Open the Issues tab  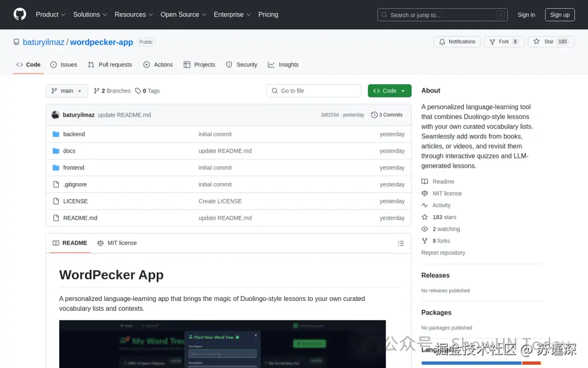click(x=64, y=64)
